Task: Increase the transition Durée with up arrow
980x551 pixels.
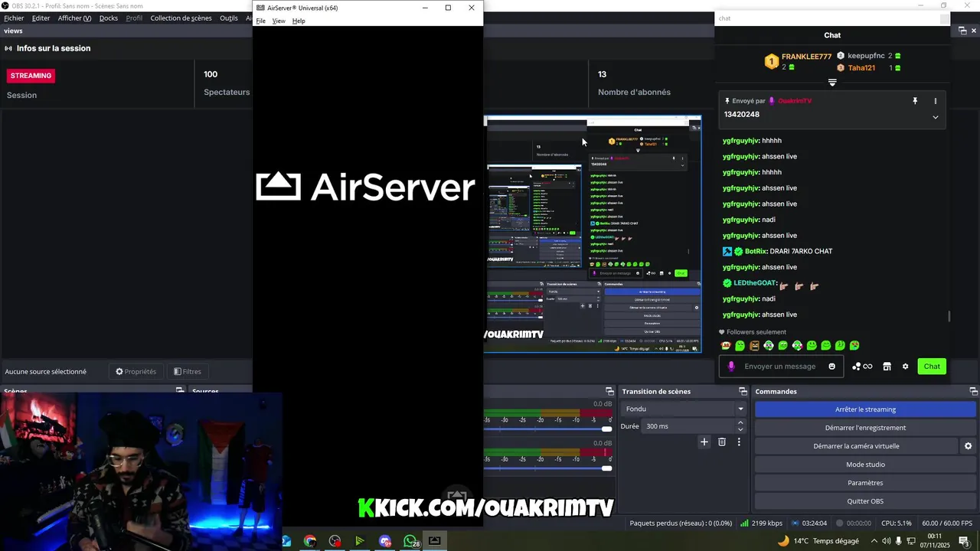Action: coord(740,422)
